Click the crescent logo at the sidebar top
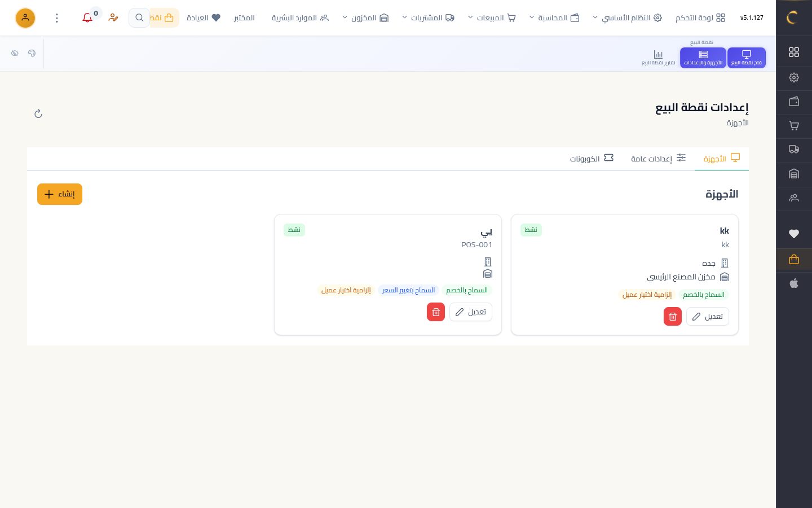The height and width of the screenshot is (508, 812). (792, 18)
